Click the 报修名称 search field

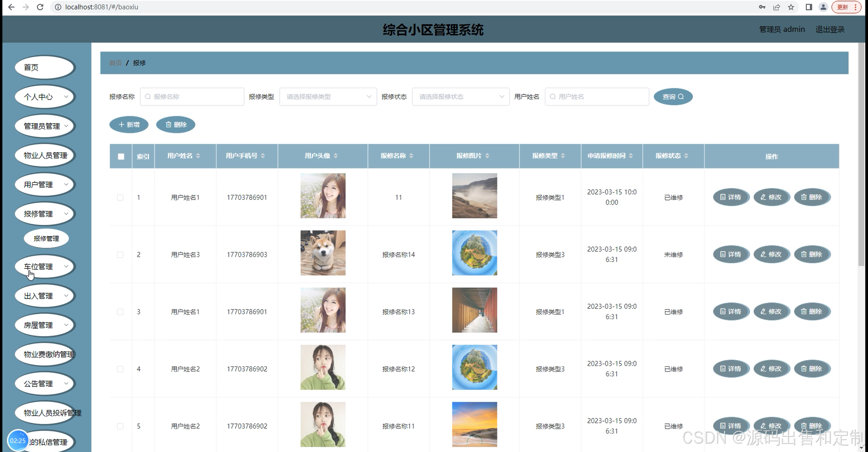point(192,97)
